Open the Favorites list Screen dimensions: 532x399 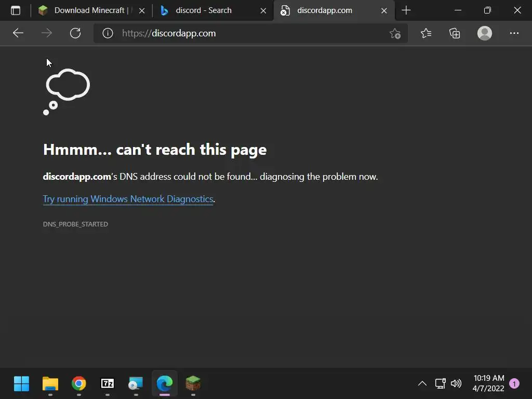click(426, 33)
